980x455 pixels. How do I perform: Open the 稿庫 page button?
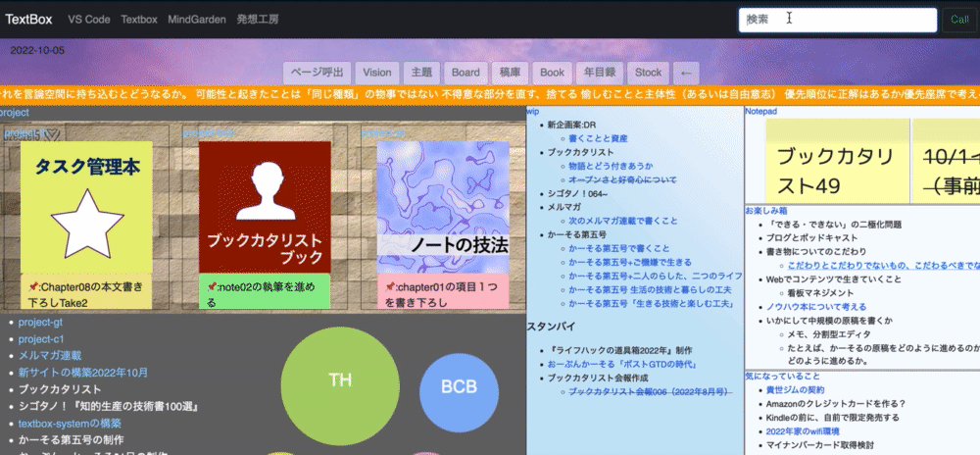click(x=510, y=73)
